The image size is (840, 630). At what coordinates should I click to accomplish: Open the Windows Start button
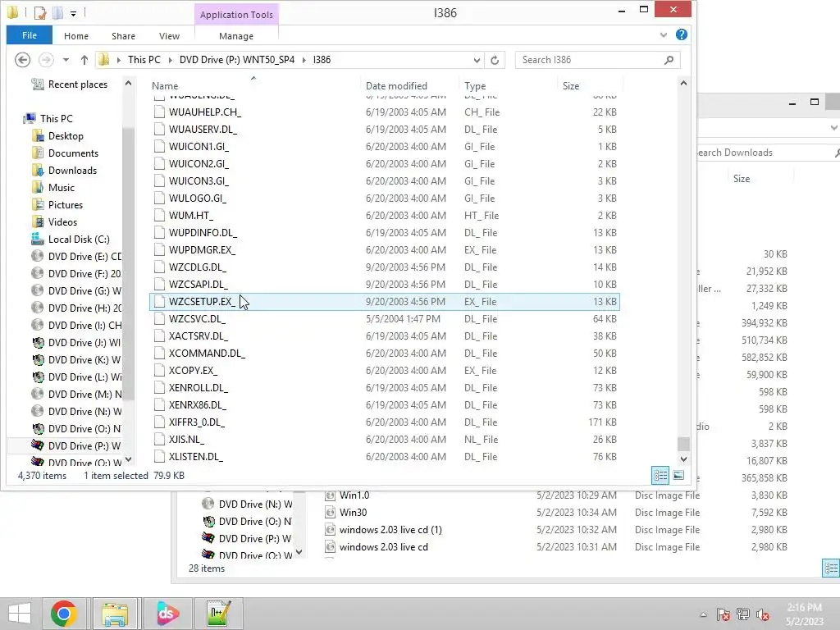point(20,614)
